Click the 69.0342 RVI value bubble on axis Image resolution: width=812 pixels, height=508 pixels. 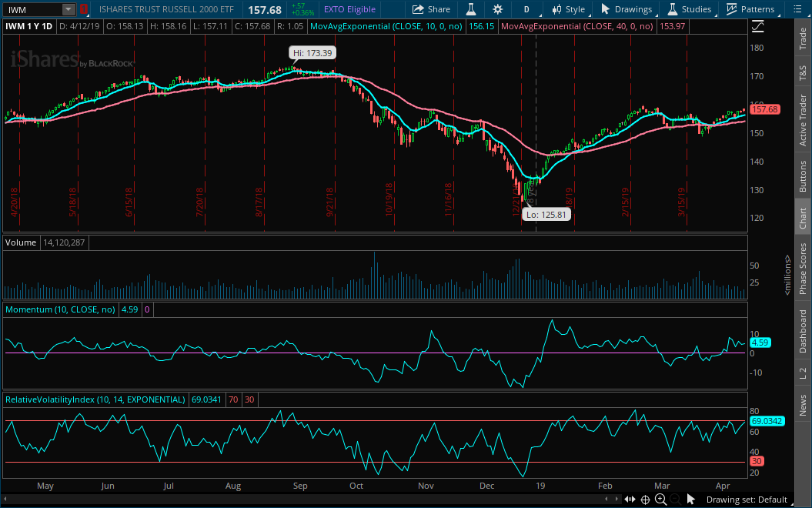(767, 421)
